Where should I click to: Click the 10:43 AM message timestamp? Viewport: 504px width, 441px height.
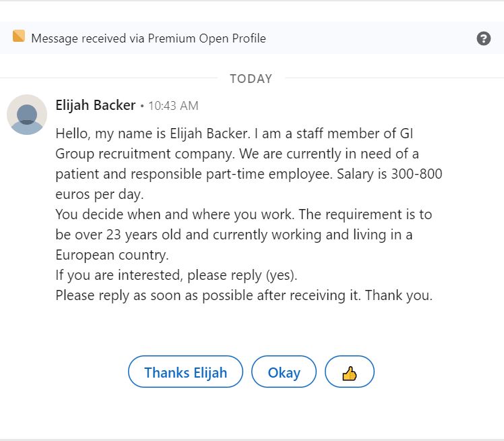pyautogui.click(x=173, y=106)
